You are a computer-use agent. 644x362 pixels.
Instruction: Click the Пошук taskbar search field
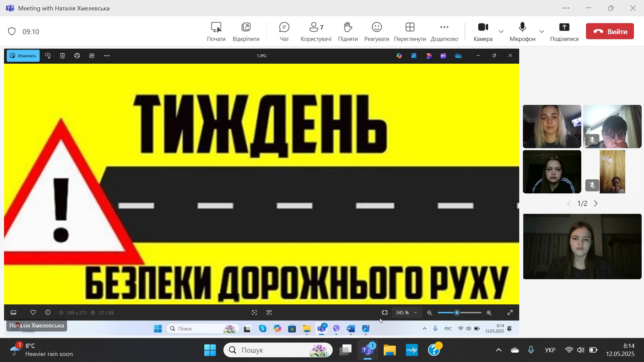point(278,350)
